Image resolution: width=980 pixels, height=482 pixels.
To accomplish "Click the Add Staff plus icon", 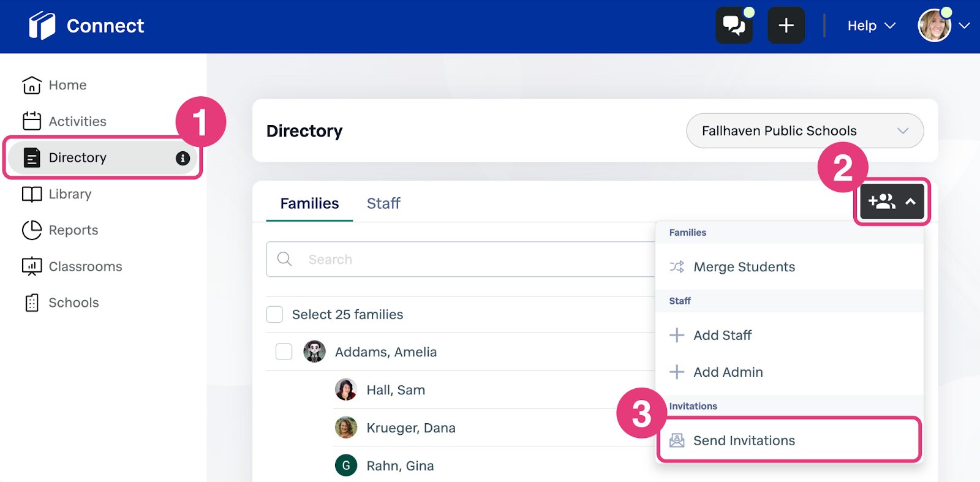I will [x=677, y=335].
